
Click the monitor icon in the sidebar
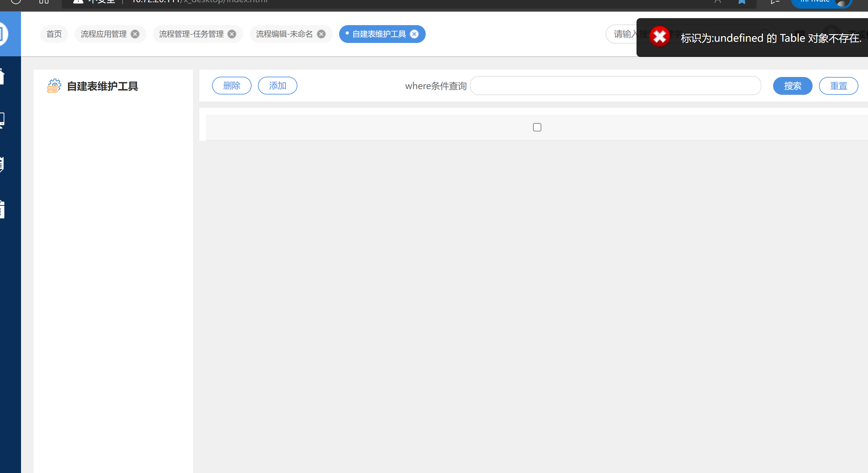point(2,120)
